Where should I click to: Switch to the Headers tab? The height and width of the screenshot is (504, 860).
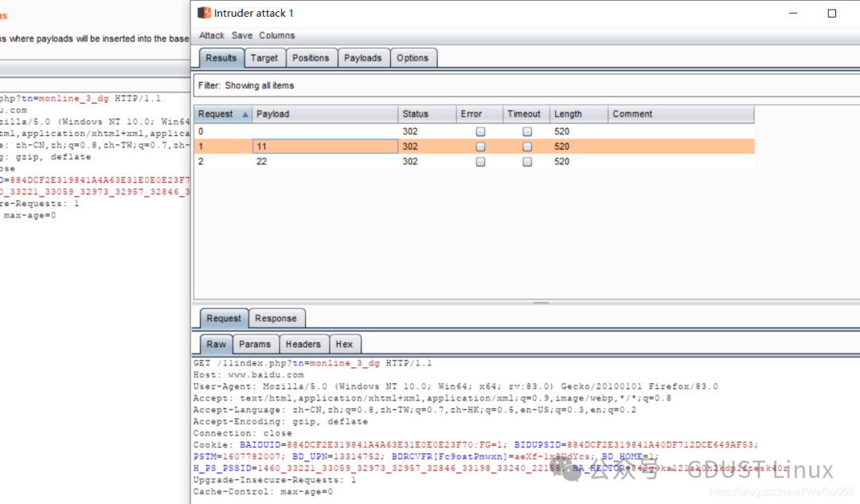pyautogui.click(x=303, y=344)
